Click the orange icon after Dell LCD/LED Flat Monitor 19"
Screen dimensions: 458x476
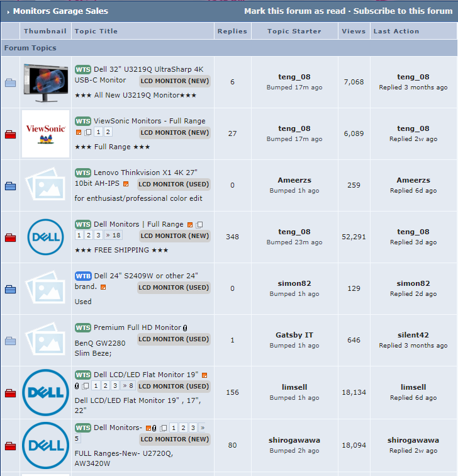(x=204, y=375)
